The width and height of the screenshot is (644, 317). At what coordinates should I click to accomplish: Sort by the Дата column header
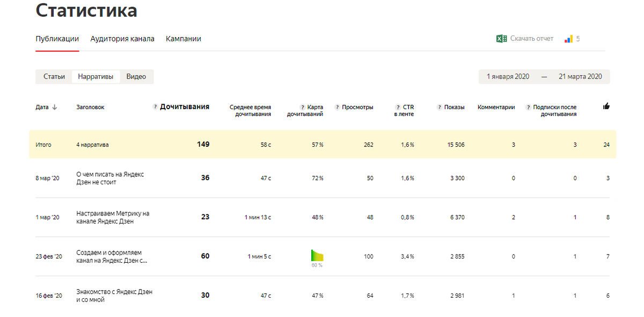coord(42,107)
